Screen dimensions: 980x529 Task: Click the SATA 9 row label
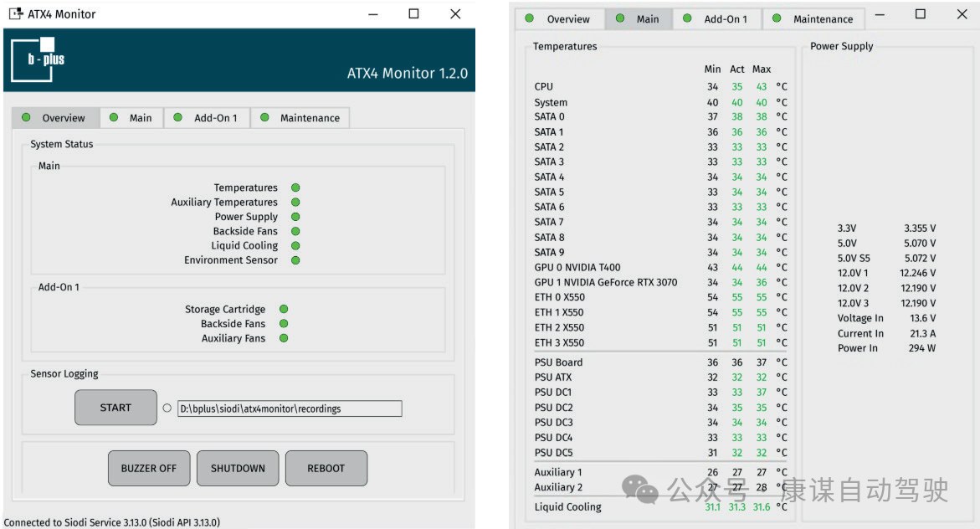click(x=549, y=252)
